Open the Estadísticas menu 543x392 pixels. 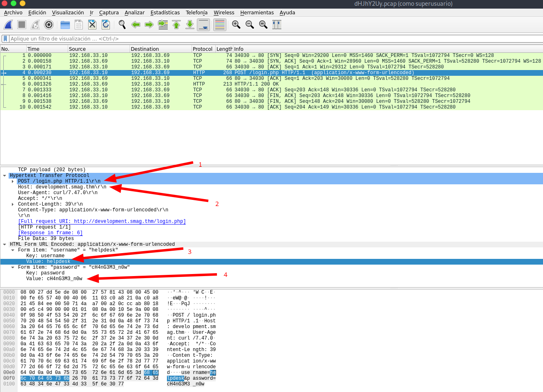(165, 13)
